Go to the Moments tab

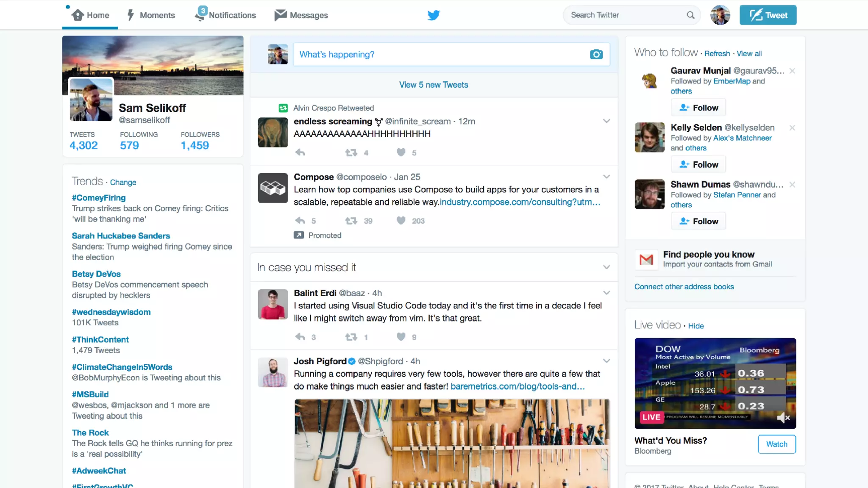tap(151, 15)
